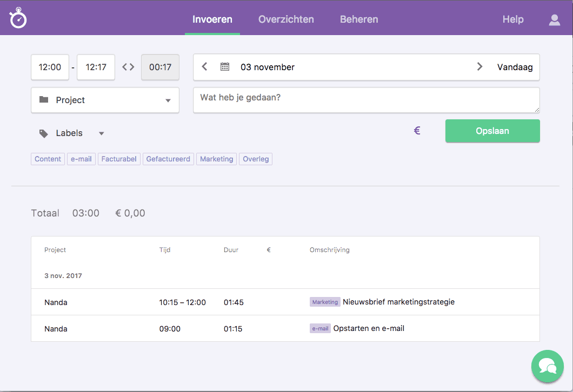Go to previous day with left arrow
This screenshot has height=392, width=573.
point(205,67)
